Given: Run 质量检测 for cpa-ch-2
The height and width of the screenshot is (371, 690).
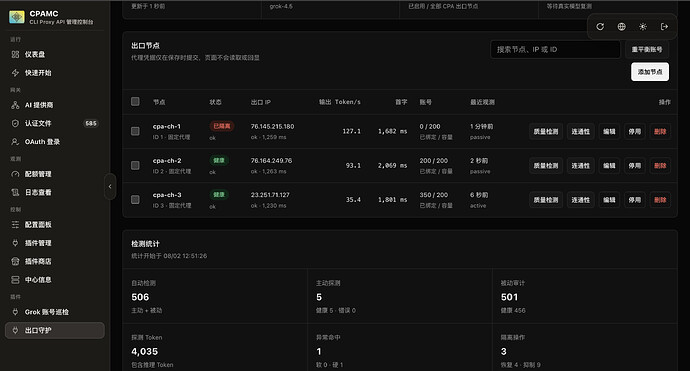Looking at the screenshot, I should coord(546,166).
